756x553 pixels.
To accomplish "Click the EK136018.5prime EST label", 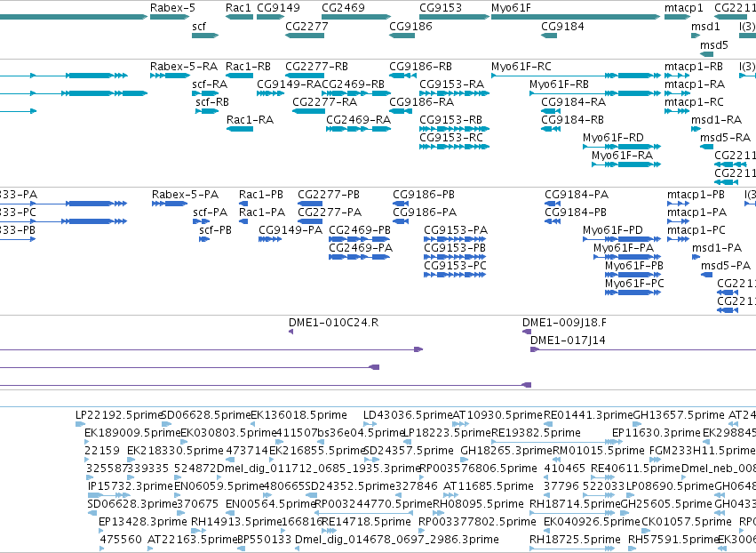I will pyautogui.click(x=298, y=415).
